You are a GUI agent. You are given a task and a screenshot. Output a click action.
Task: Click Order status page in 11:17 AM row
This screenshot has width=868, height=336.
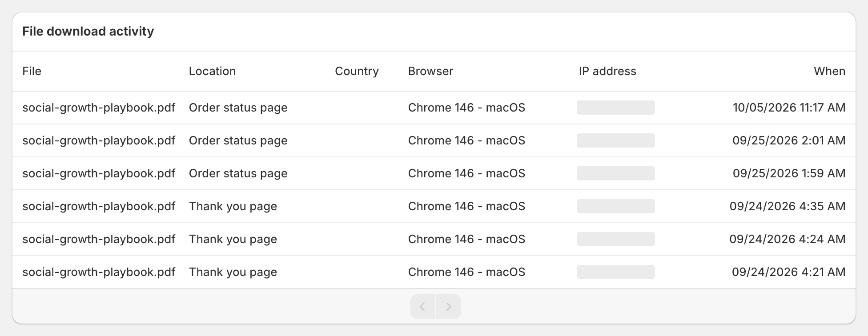point(238,108)
